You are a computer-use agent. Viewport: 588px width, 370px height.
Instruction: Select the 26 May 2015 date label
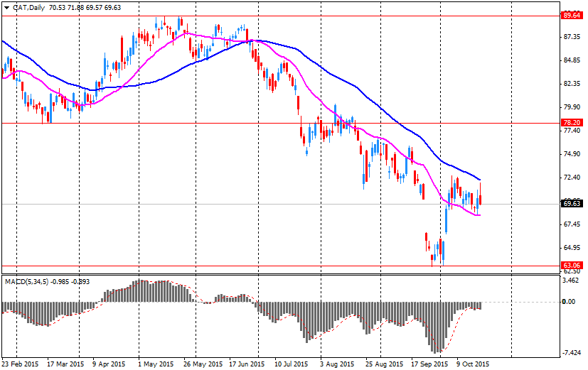click(x=203, y=364)
